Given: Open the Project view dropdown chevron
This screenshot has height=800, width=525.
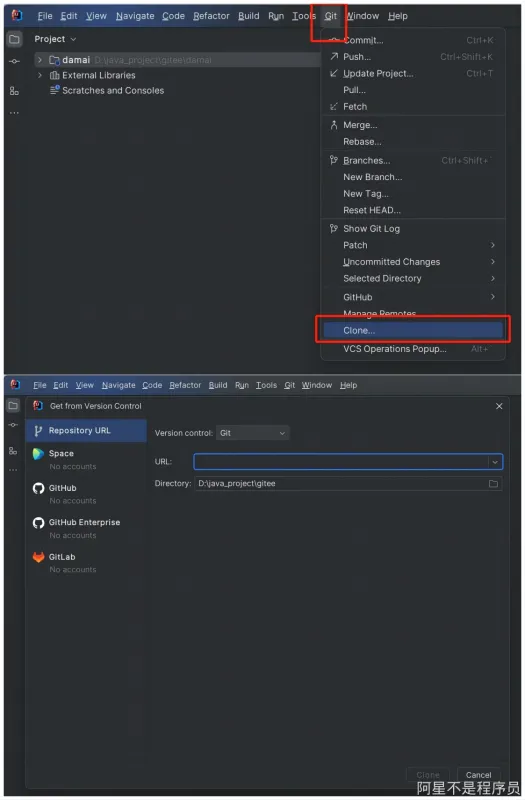Looking at the screenshot, I should point(73,39).
